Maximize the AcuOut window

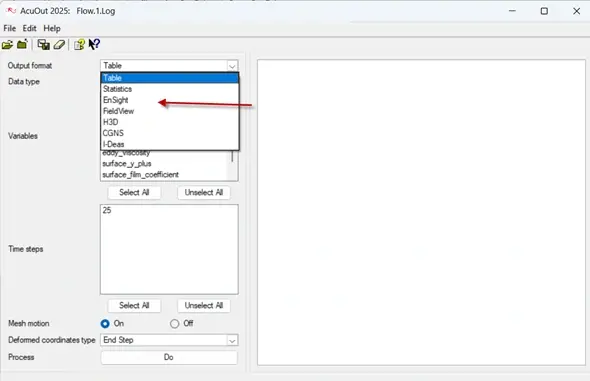point(544,11)
